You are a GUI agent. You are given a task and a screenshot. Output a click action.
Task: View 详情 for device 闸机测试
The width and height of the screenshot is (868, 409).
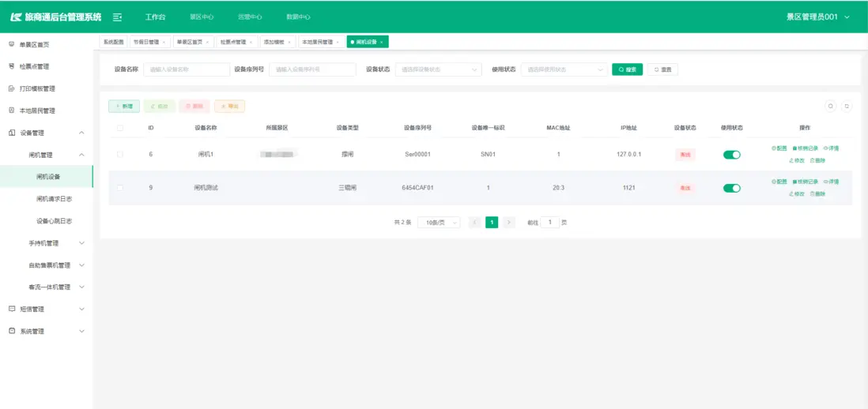(x=831, y=182)
